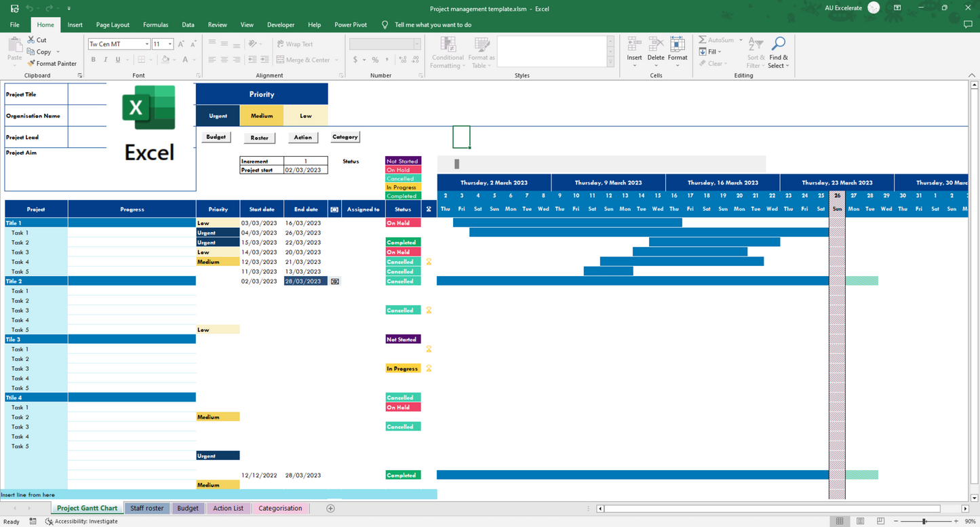Image resolution: width=980 pixels, height=527 pixels.
Task: Save workbook using the quick access icon
Action: (x=14, y=8)
